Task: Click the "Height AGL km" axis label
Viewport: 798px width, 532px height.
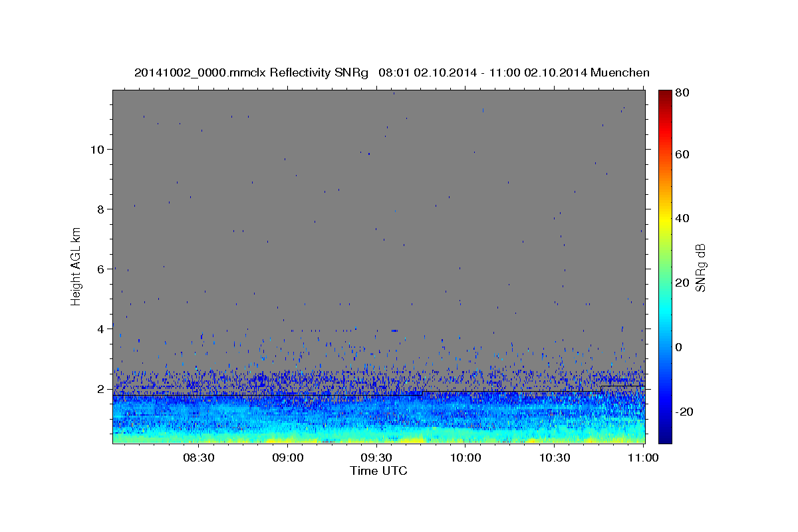Action: coord(76,267)
